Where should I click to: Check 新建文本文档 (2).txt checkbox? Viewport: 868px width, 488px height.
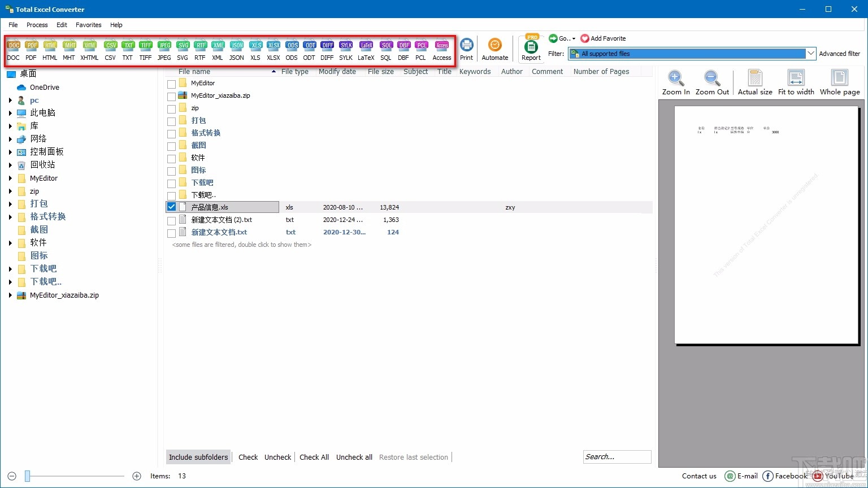pyautogui.click(x=171, y=221)
